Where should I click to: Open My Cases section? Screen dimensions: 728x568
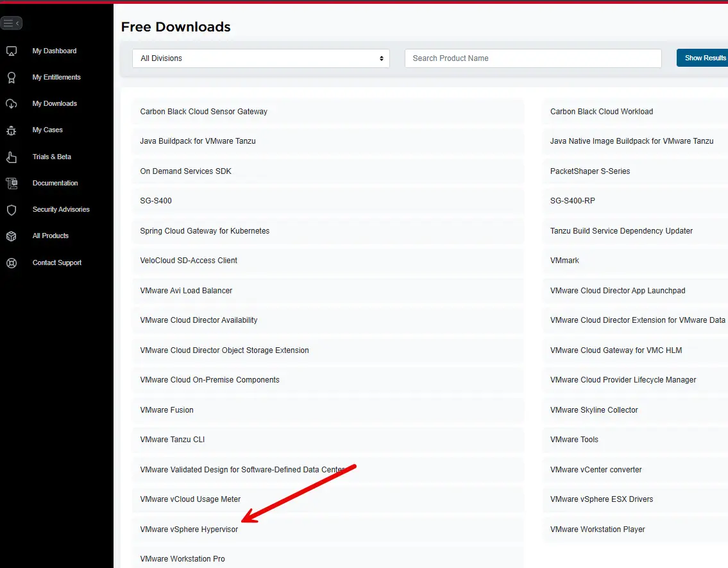[x=47, y=130]
